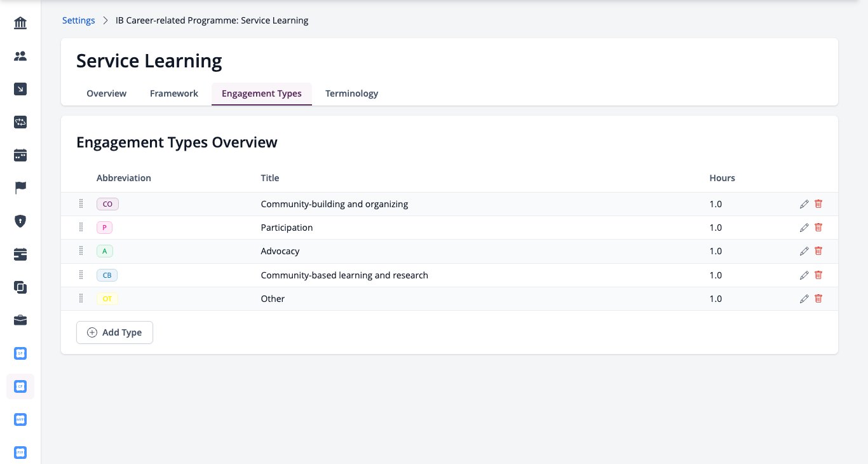
Task: Click the Advocacy title text
Action: 280,251
